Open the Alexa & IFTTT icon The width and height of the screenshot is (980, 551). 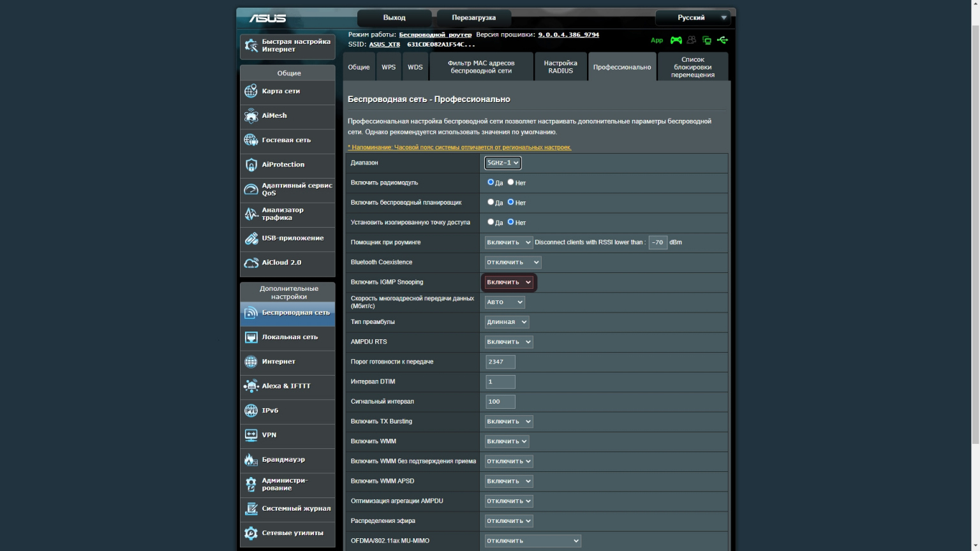click(x=251, y=386)
